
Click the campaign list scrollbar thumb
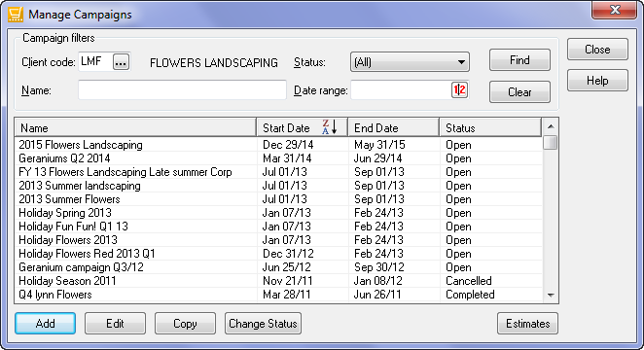click(551, 143)
